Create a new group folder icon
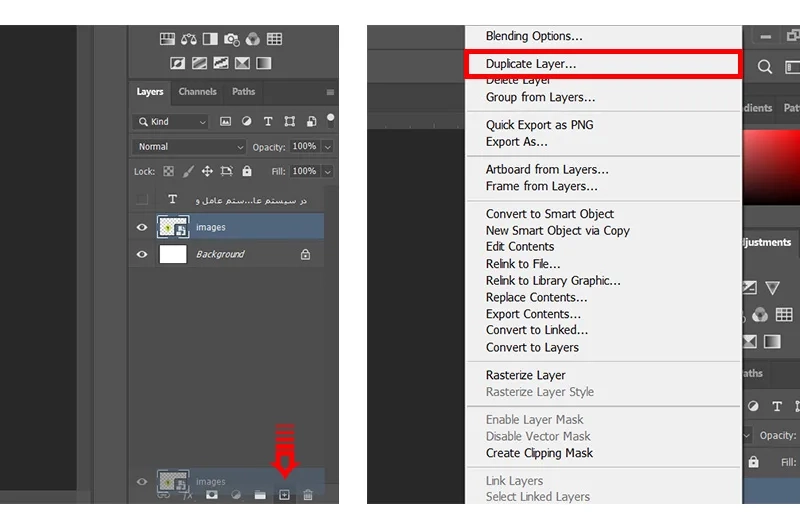The width and height of the screenshot is (800, 530). [x=260, y=495]
